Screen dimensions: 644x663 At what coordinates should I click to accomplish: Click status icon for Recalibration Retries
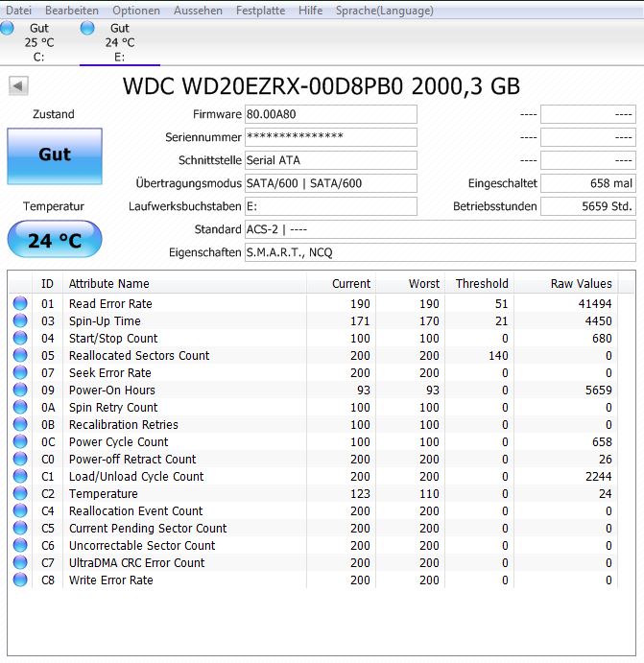(20, 424)
